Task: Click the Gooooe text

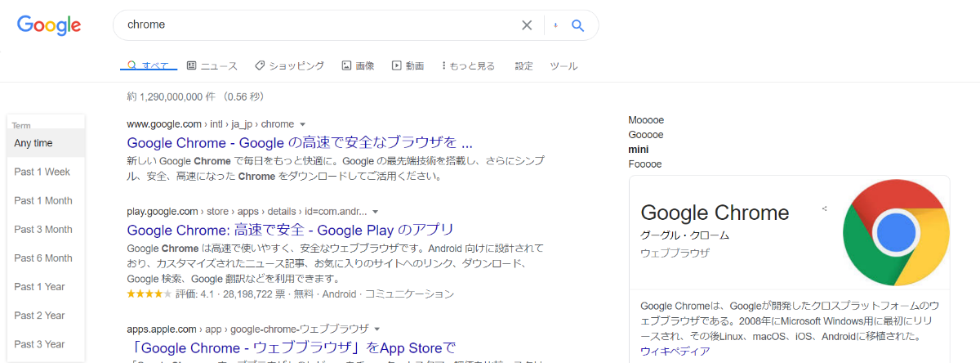Action: coord(646,135)
